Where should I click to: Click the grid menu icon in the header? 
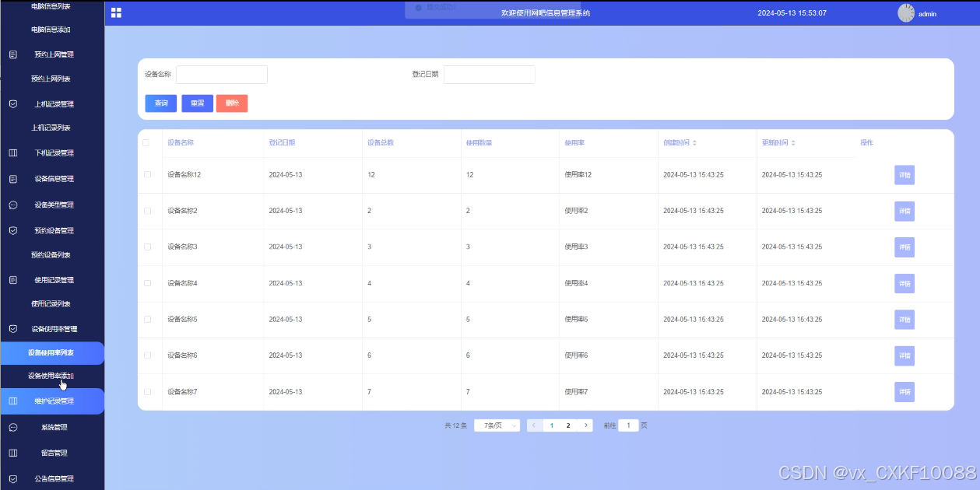tap(116, 12)
